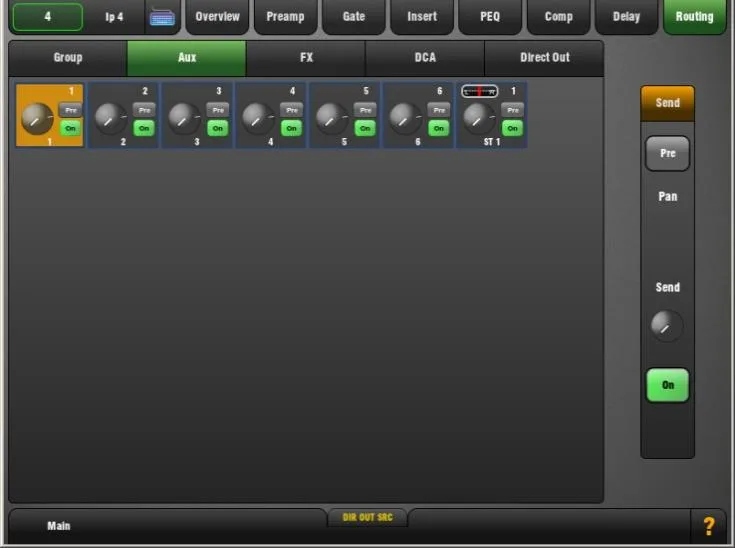Viewport: 735px width, 548px height.
Task: Open the on-screen keyboard icon
Action: (162, 17)
